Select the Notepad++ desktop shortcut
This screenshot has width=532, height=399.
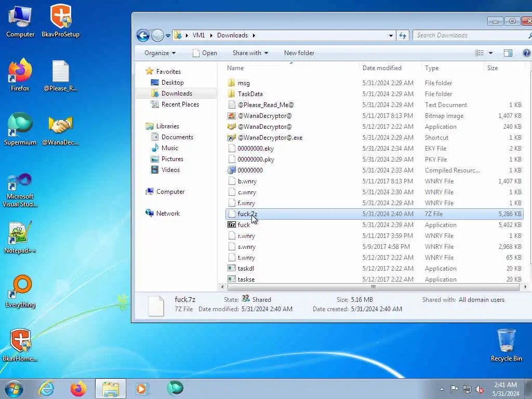20,237
